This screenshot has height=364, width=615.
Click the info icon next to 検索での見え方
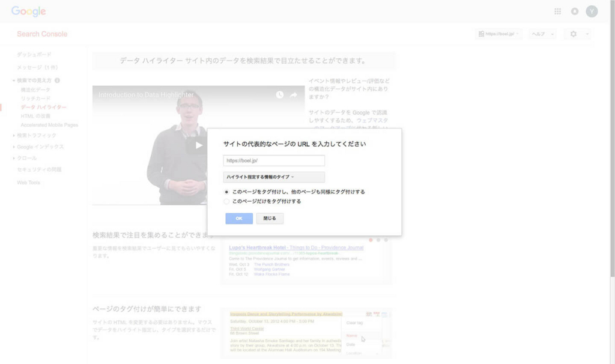pos(57,80)
